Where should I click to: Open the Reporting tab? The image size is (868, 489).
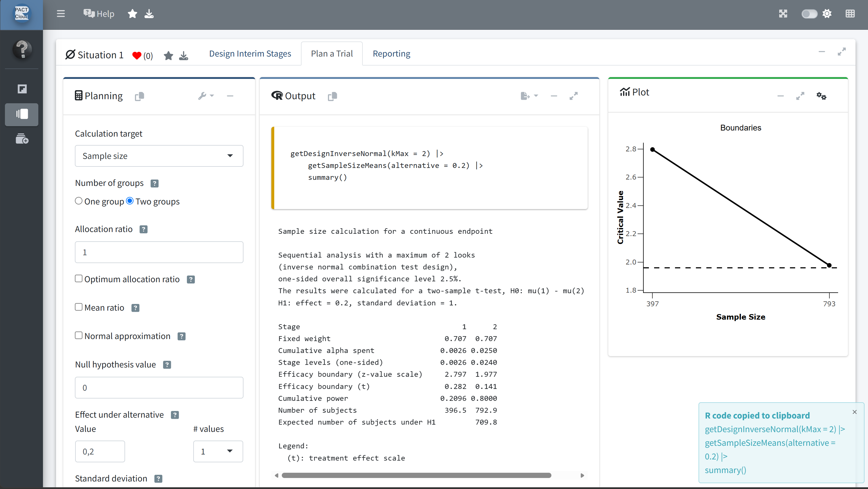(391, 54)
